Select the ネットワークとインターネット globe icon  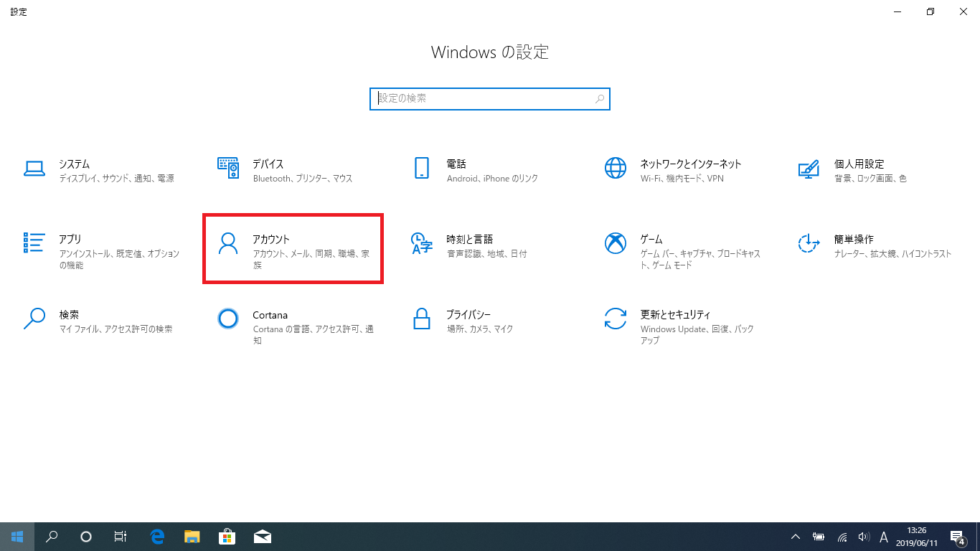616,168
